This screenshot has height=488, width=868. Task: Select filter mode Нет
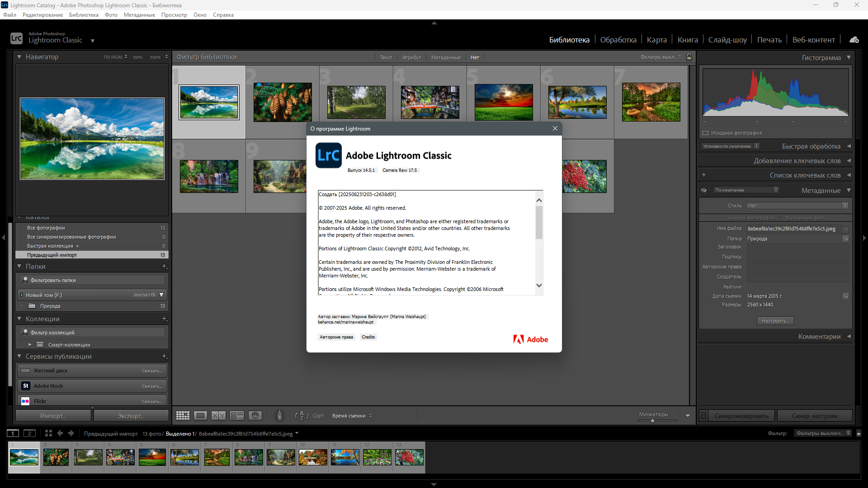tap(475, 57)
